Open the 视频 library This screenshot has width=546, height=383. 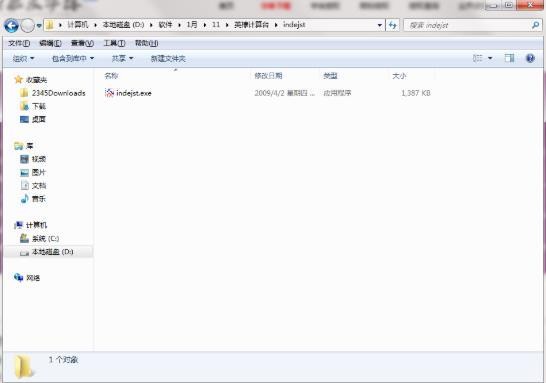point(39,159)
